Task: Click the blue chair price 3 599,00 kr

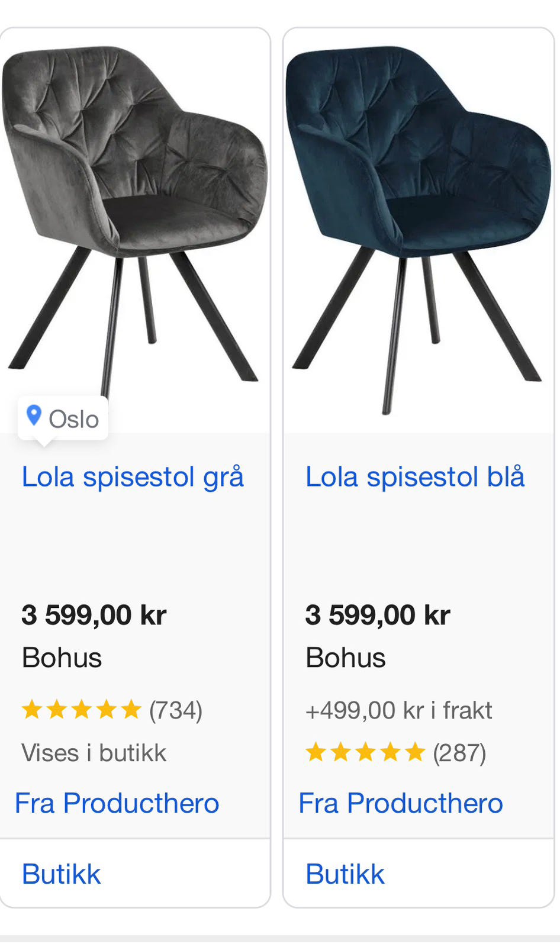Action: coord(378,615)
